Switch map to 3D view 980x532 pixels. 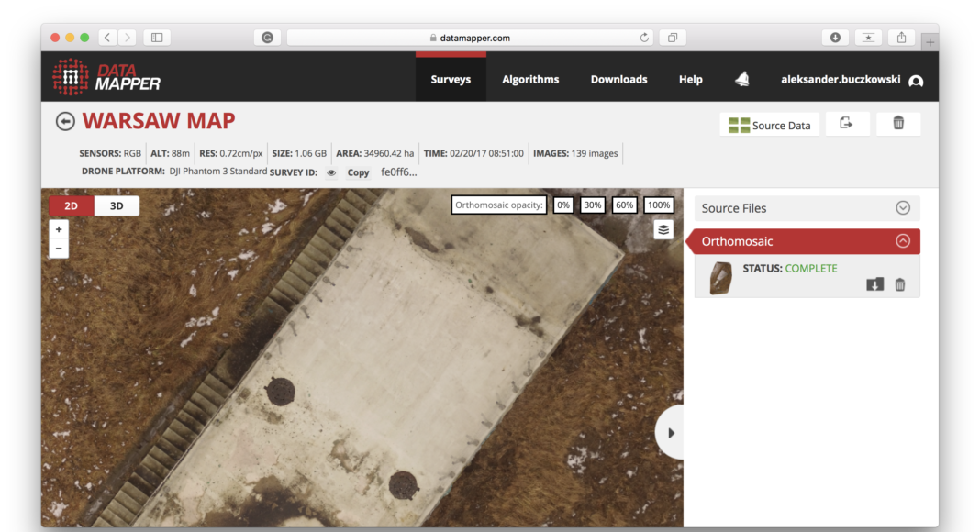pos(117,206)
